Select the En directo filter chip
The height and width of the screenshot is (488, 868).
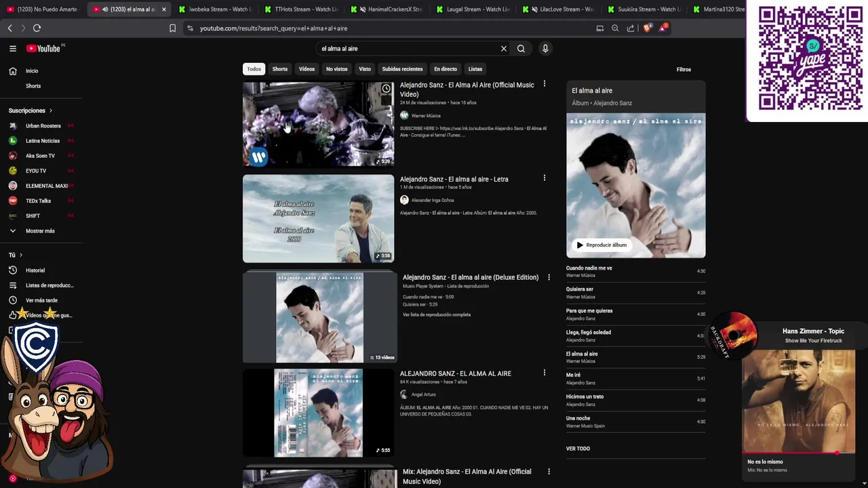coord(446,69)
